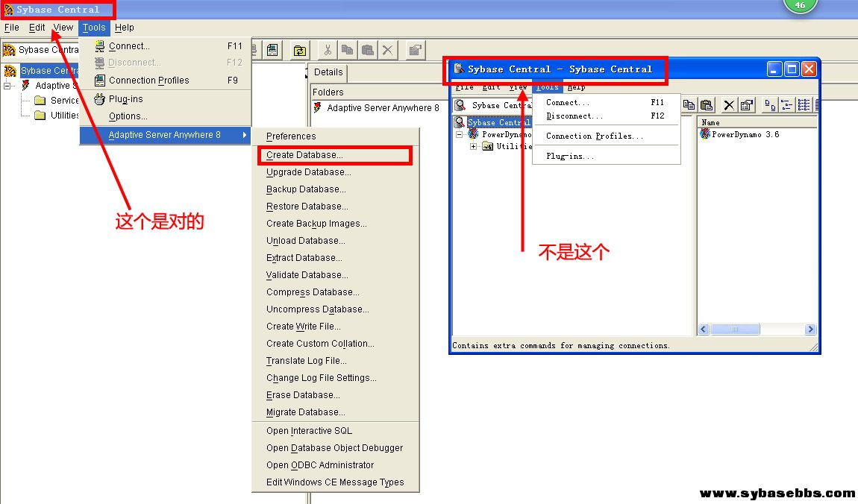Click the PowerDynamo icon in the small window tree

point(473,134)
